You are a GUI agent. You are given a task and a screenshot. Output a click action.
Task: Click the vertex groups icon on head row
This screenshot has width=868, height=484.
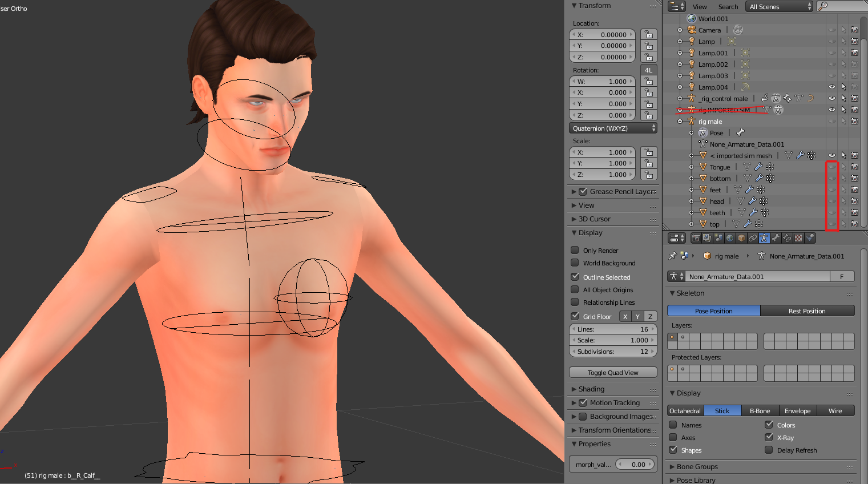click(x=764, y=201)
